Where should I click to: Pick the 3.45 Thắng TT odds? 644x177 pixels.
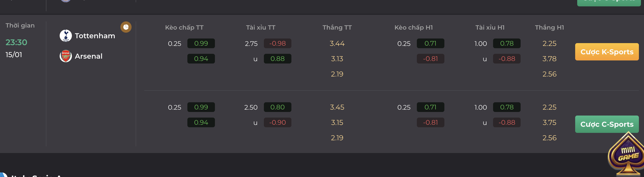pyautogui.click(x=337, y=107)
